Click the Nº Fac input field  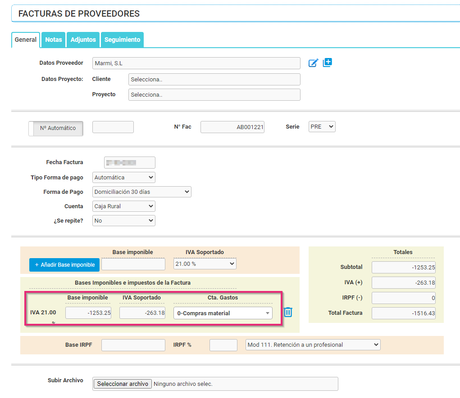pos(232,127)
